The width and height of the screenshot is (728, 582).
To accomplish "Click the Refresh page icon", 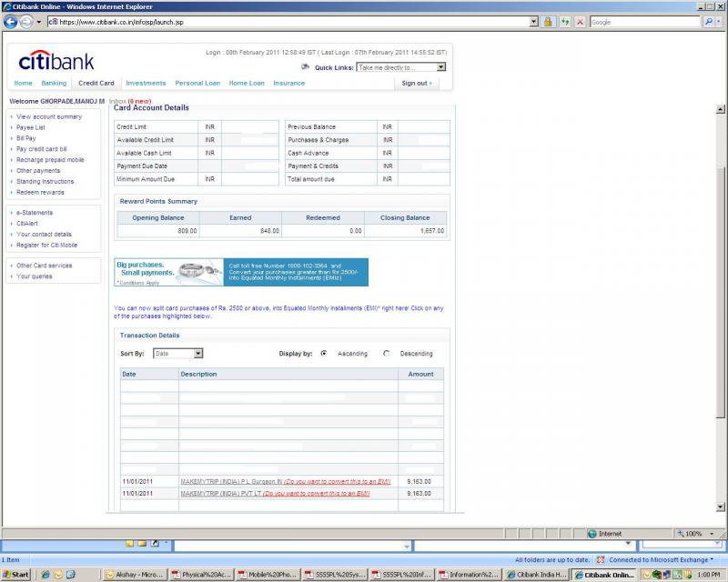I will [564, 21].
